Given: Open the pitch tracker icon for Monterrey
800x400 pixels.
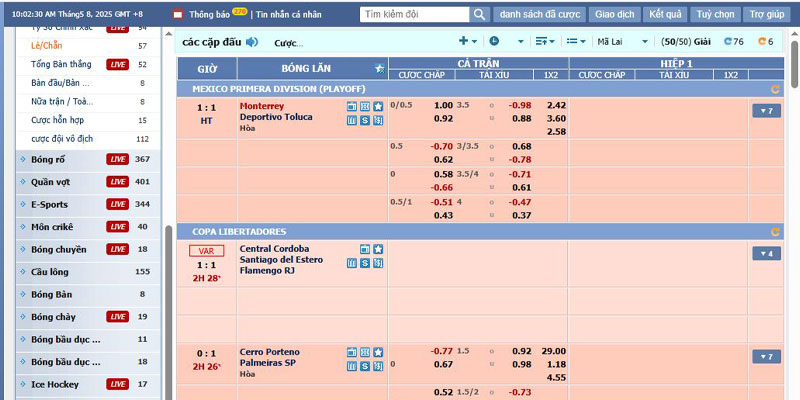Looking at the screenshot, I should (x=364, y=106).
